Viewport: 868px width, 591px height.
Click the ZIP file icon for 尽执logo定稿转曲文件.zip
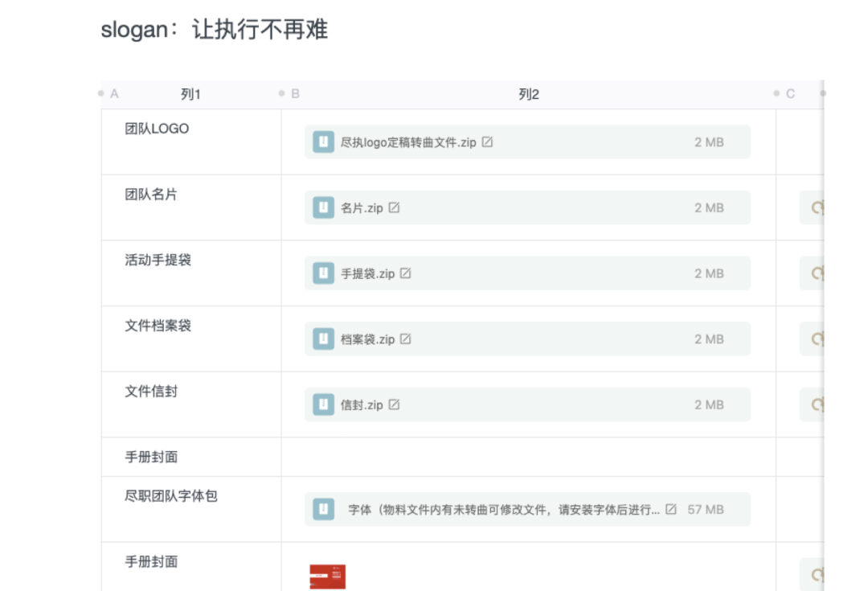point(322,142)
